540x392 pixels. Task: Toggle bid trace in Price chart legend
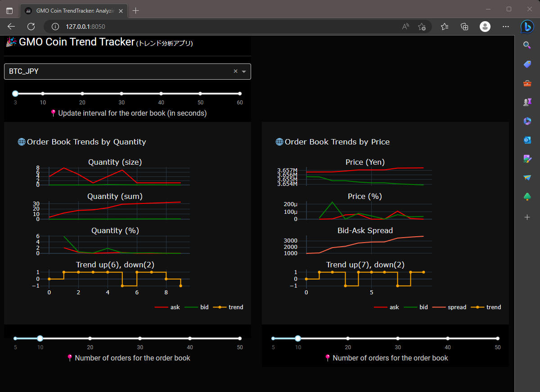416,307
